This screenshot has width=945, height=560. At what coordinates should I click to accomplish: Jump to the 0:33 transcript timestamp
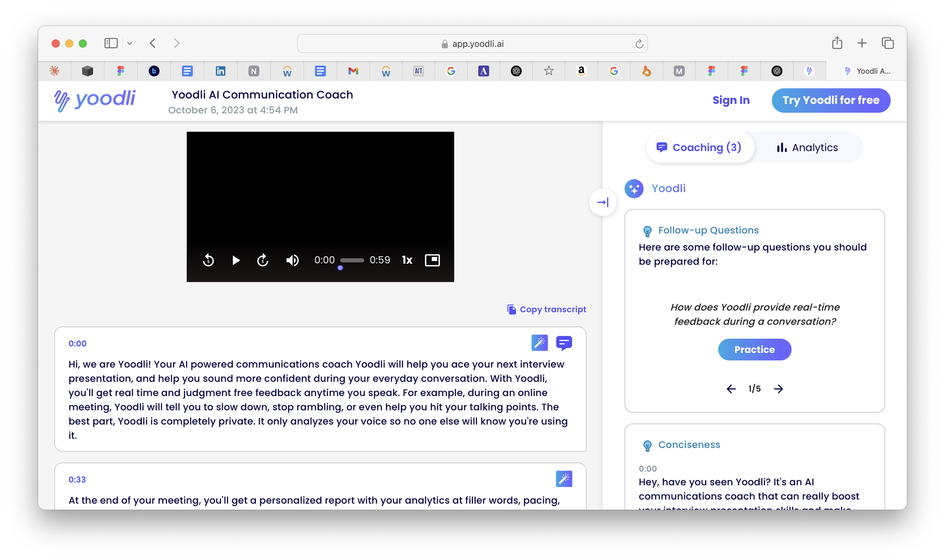click(77, 480)
